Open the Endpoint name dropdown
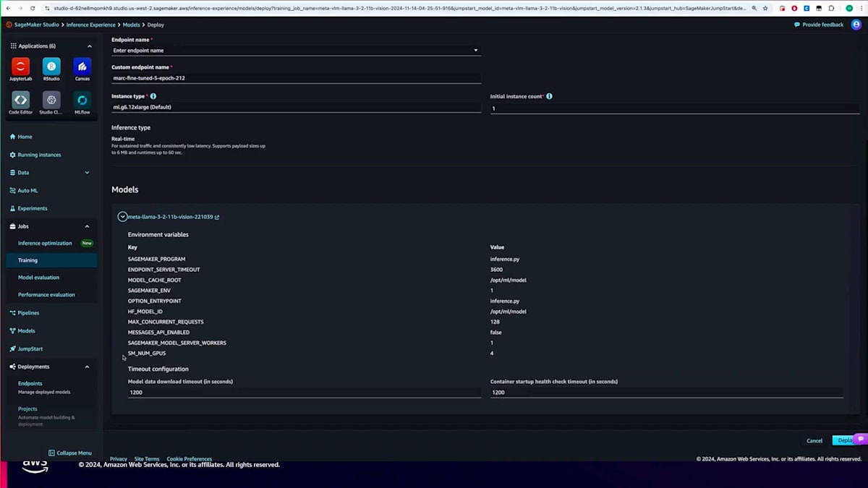 point(296,51)
